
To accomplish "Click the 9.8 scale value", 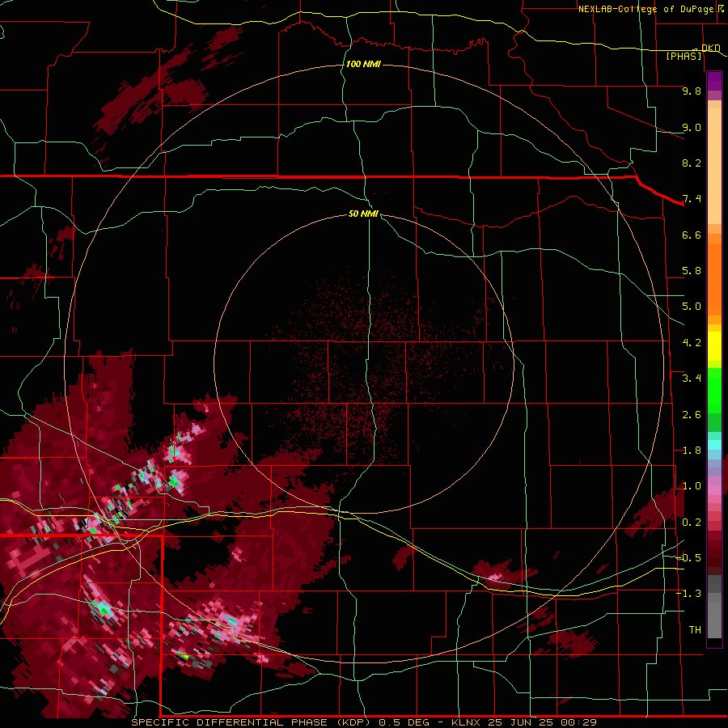I will (x=692, y=91).
